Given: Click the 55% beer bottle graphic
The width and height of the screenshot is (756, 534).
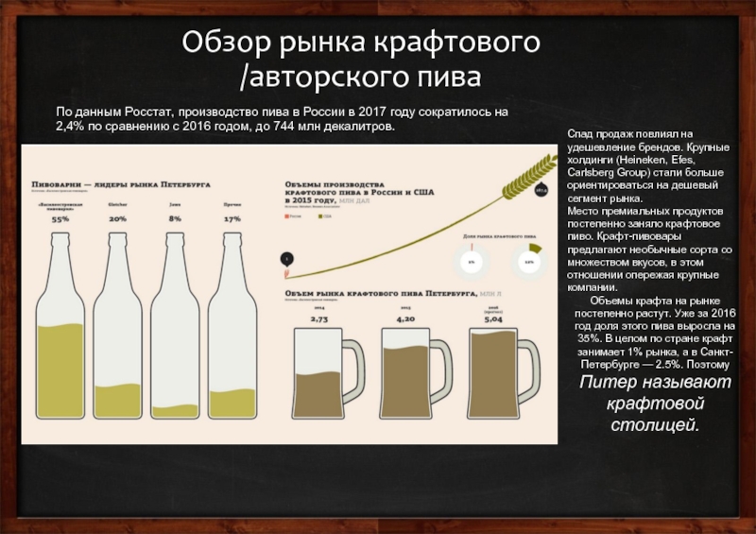Looking at the screenshot, I should (60, 331).
